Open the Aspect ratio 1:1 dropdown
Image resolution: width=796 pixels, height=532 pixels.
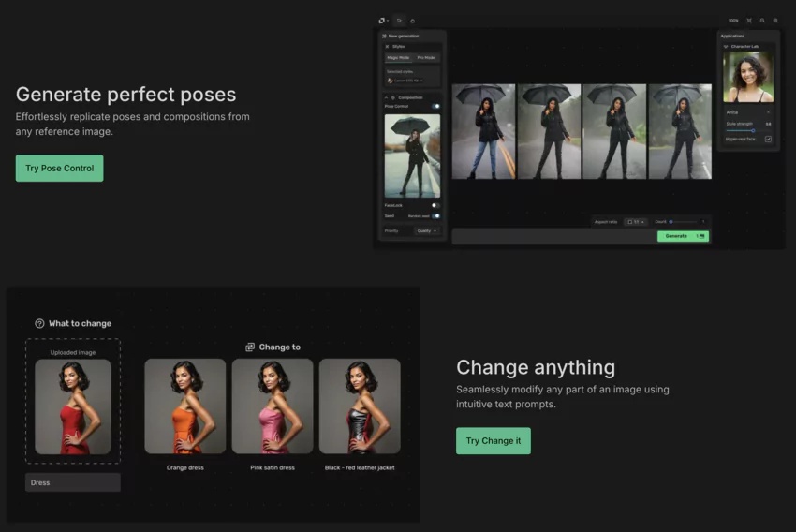pyautogui.click(x=636, y=222)
